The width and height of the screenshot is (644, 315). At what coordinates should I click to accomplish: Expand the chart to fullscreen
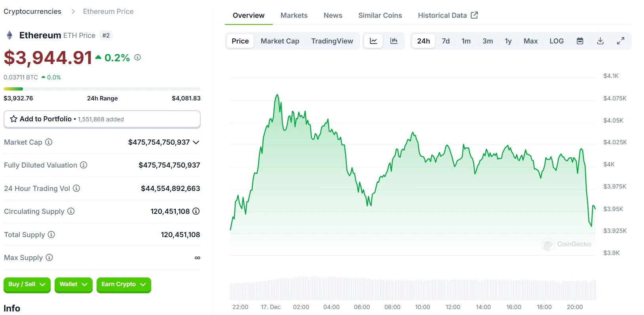(621, 41)
